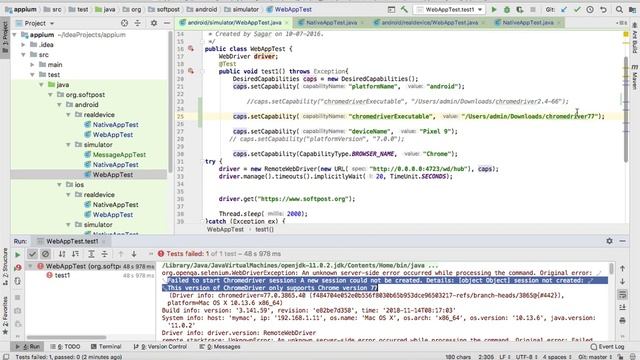
Task: Open Project panel gear settings
Action: [x=154, y=23]
